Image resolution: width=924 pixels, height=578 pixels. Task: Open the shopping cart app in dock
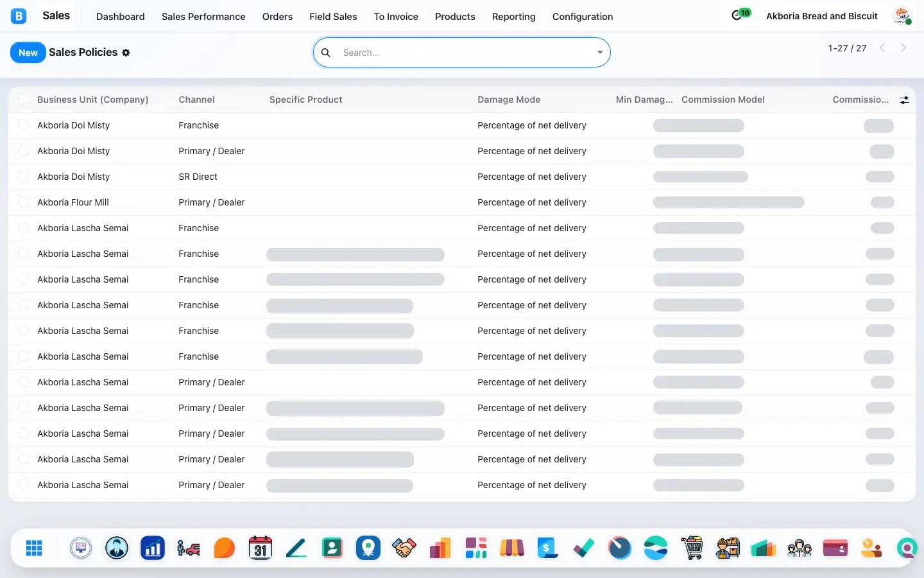[692, 548]
